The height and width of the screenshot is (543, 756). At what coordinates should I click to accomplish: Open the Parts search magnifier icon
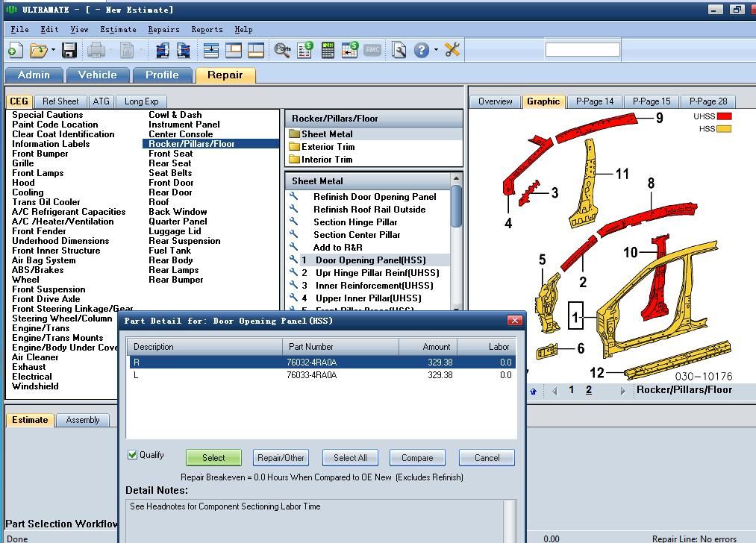[282, 50]
